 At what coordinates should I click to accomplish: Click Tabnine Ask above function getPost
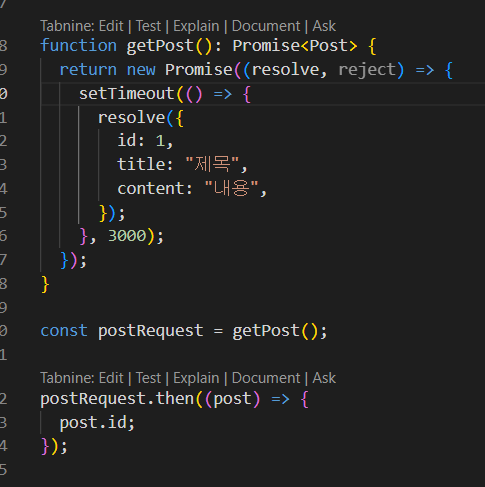(x=324, y=26)
